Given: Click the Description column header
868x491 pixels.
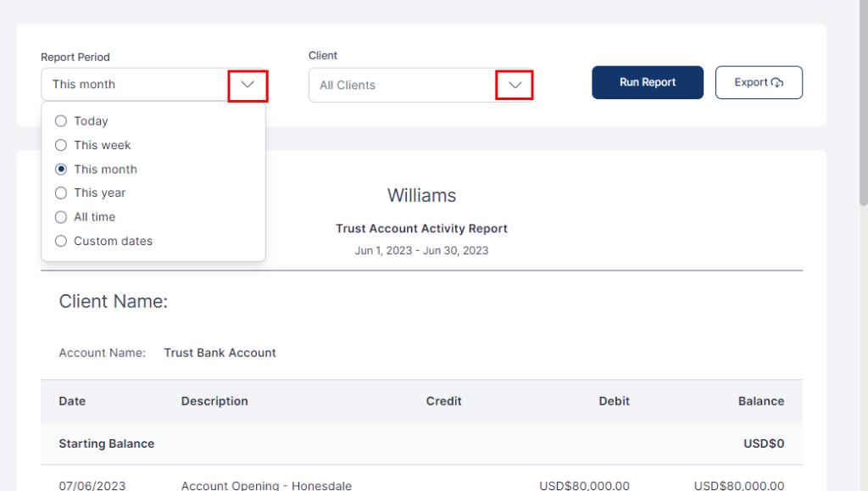Looking at the screenshot, I should click(x=214, y=401).
